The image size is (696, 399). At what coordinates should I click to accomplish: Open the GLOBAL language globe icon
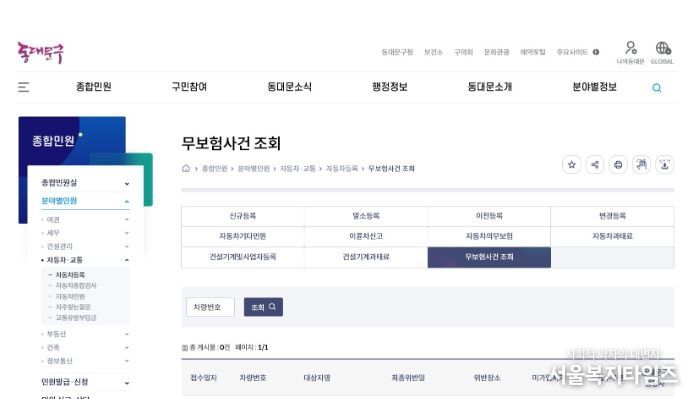point(662,52)
